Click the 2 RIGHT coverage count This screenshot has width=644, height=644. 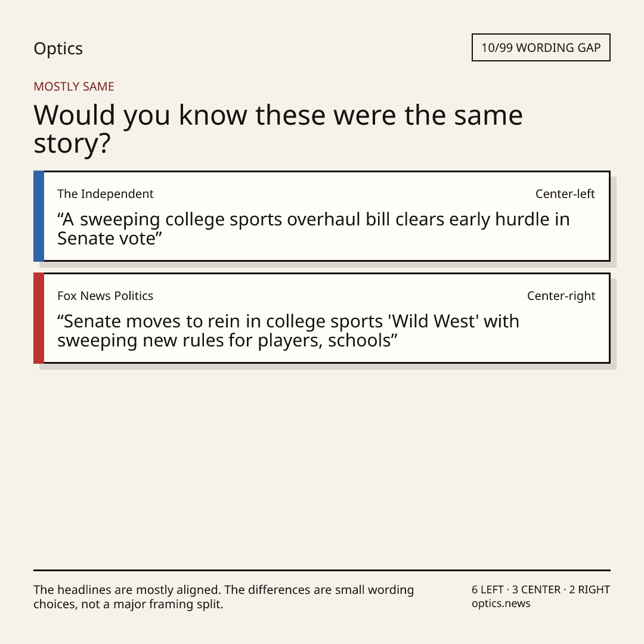(x=589, y=590)
